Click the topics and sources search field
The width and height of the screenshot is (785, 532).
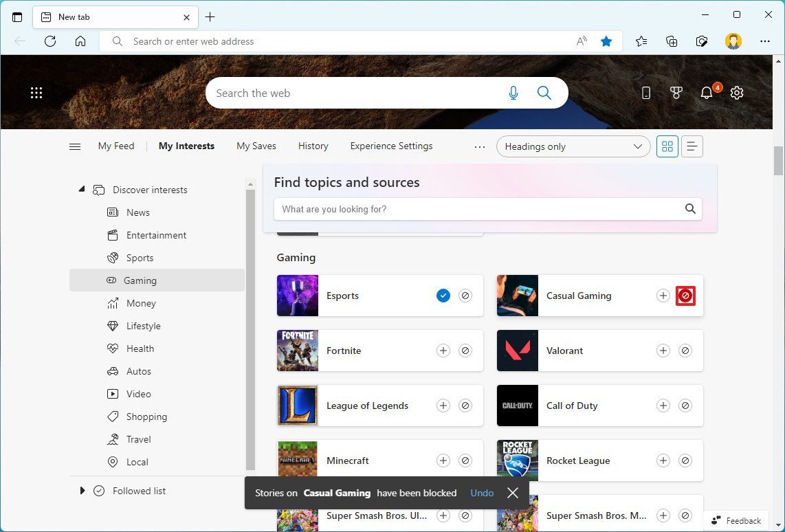click(481, 209)
